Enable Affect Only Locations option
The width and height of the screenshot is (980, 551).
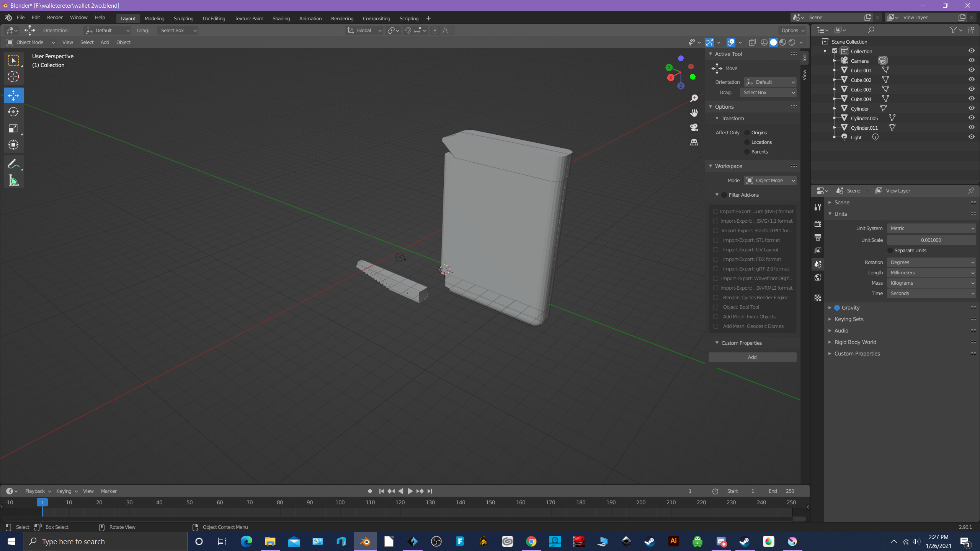pyautogui.click(x=747, y=142)
